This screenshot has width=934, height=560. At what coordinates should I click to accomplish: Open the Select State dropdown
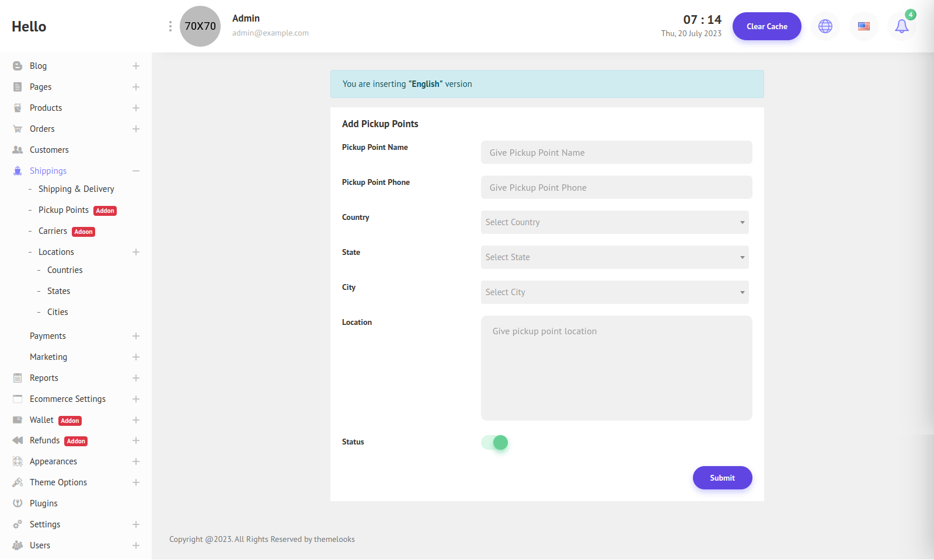tap(614, 257)
